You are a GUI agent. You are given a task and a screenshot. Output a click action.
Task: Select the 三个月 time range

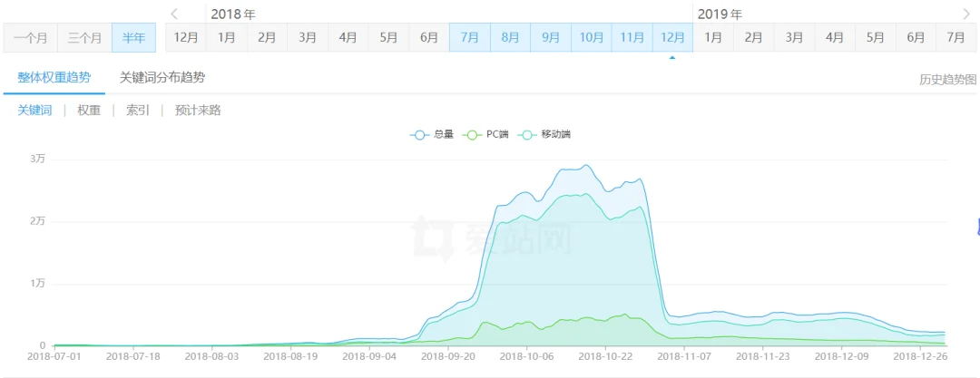[x=84, y=37]
